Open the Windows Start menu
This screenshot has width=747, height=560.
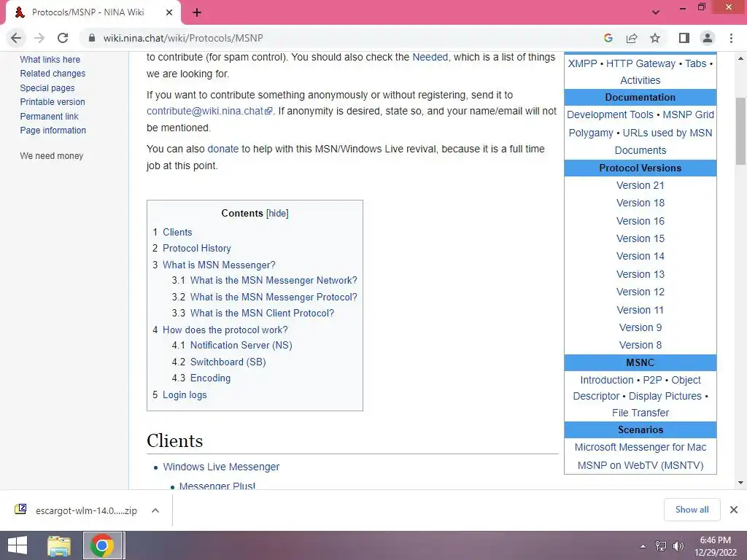pyautogui.click(x=18, y=545)
